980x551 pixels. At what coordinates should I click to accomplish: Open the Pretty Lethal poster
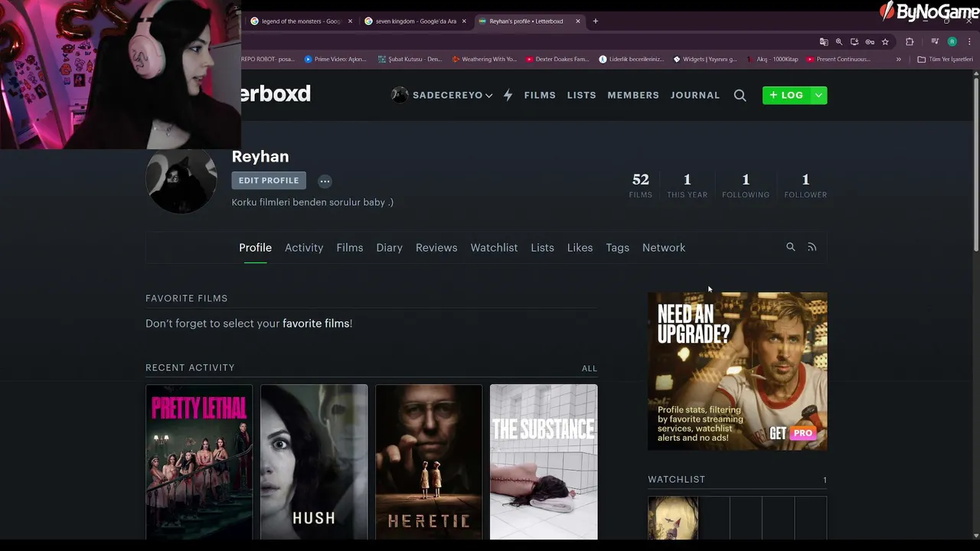[199, 462]
